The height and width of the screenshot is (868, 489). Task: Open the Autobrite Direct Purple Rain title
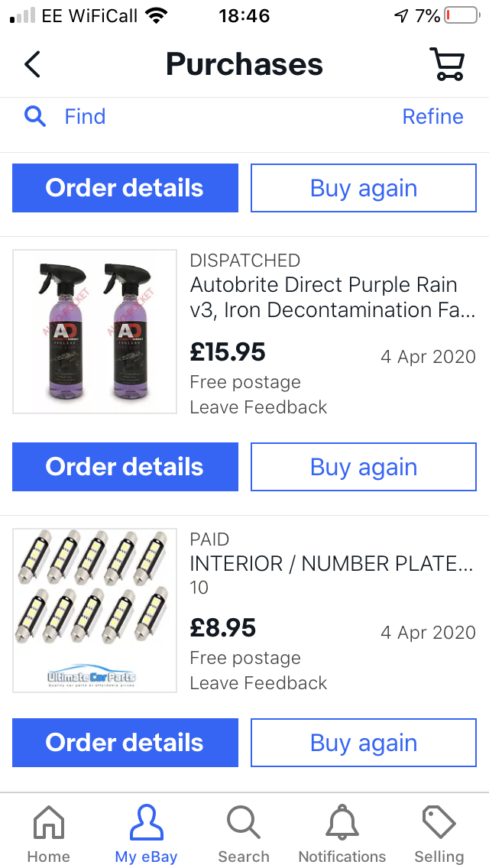(x=332, y=297)
